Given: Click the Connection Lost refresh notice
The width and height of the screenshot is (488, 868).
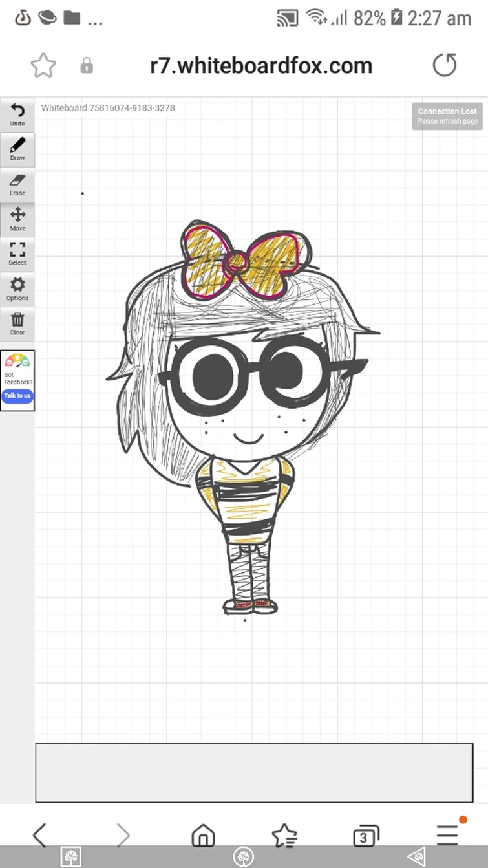Looking at the screenshot, I should (447, 116).
